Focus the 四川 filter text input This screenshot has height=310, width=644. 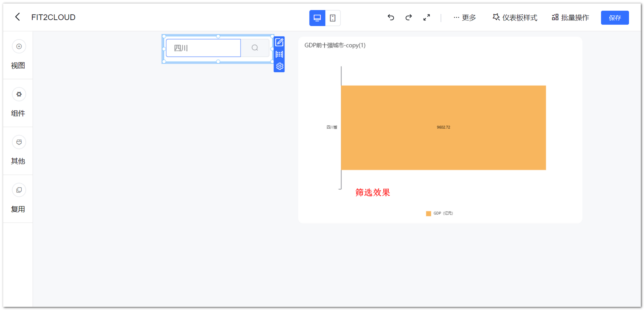click(x=203, y=48)
